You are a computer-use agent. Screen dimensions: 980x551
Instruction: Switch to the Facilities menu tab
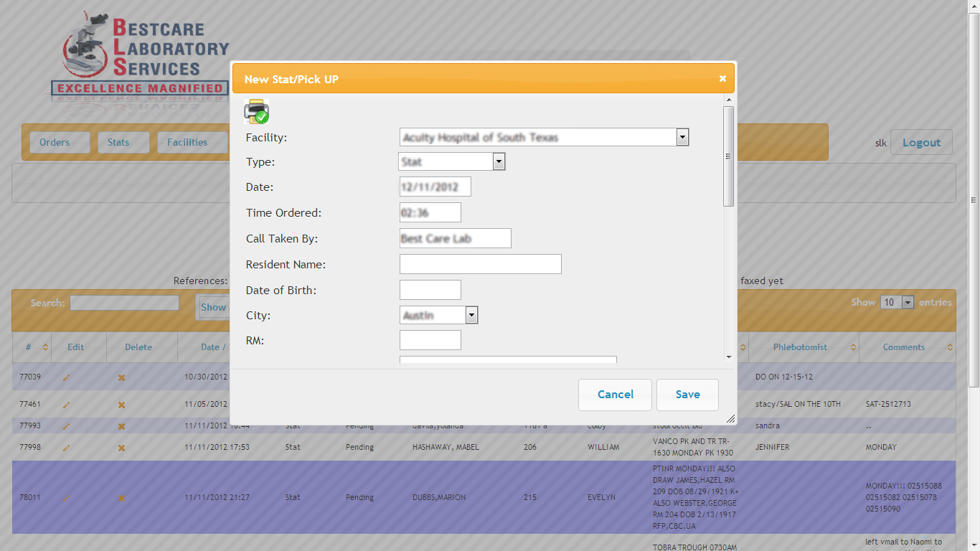point(187,143)
